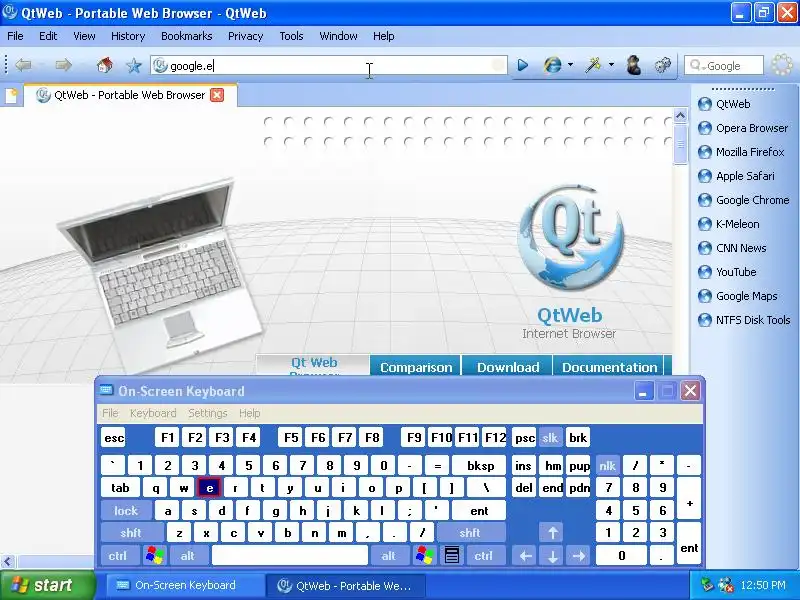The image size is (800, 600).
Task: Click the magic wand tool icon
Action: click(x=593, y=65)
